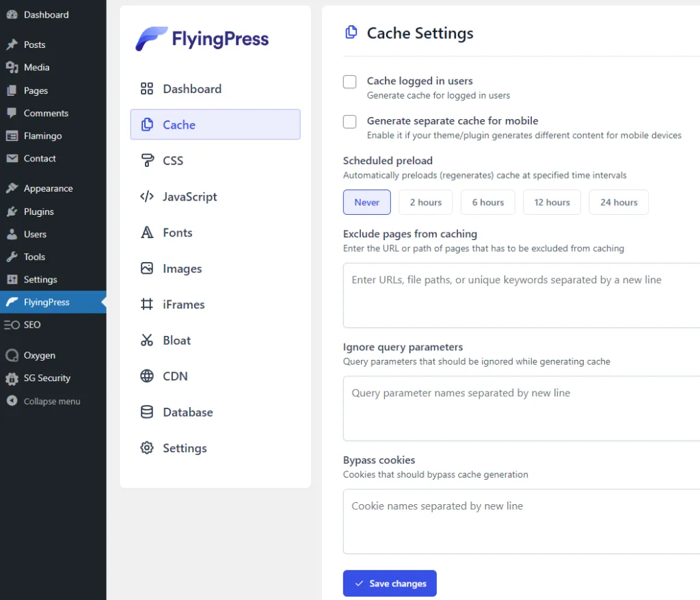700x600 pixels.
Task: Click the Save changes button
Action: [x=390, y=584]
